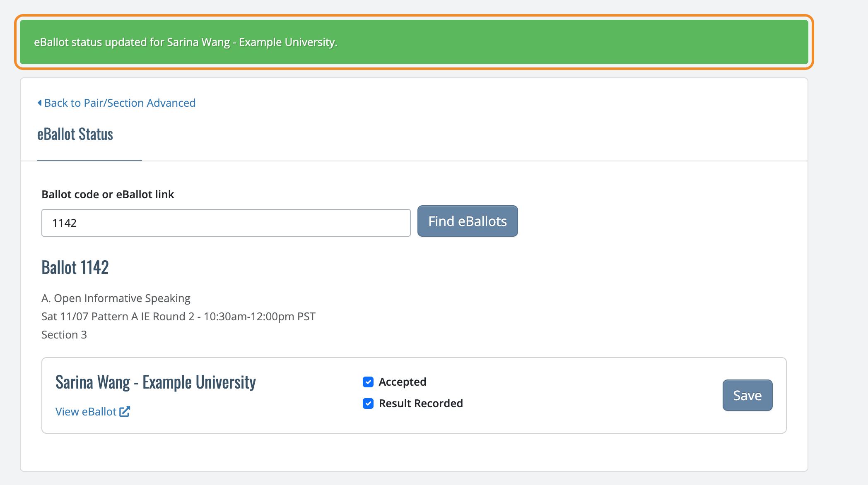The width and height of the screenshot is (868, 485).
Task: Toggle the Result Recorded checkbox
Action: coord(368,403)
